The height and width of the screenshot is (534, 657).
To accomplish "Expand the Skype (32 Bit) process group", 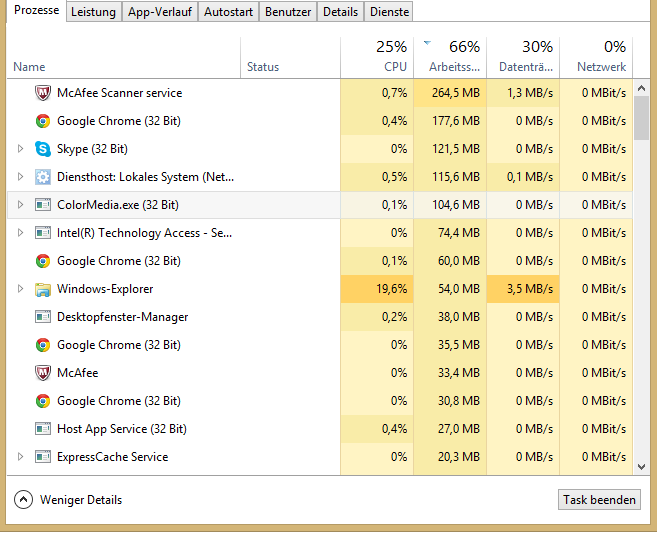I will coord(20,148).
